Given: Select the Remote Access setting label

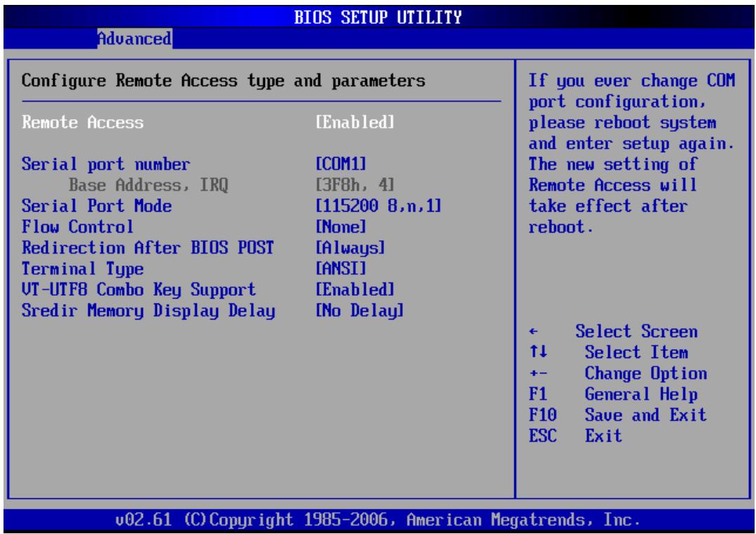Looking at the screenshot, I should point(83,122).
